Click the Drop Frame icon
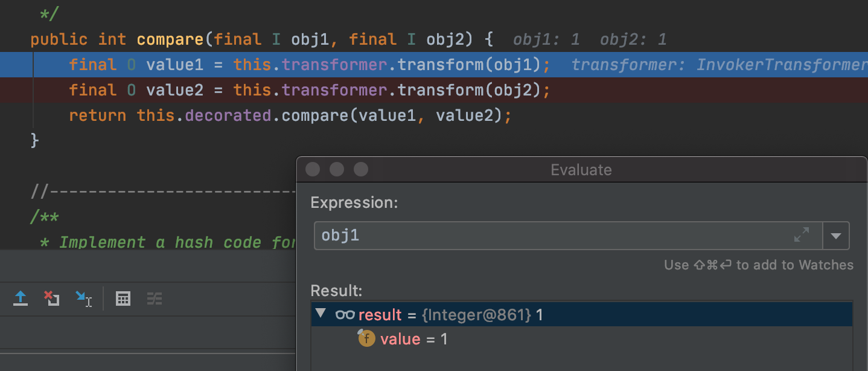Viewport: 868px width, 371px height. (51, 298)
